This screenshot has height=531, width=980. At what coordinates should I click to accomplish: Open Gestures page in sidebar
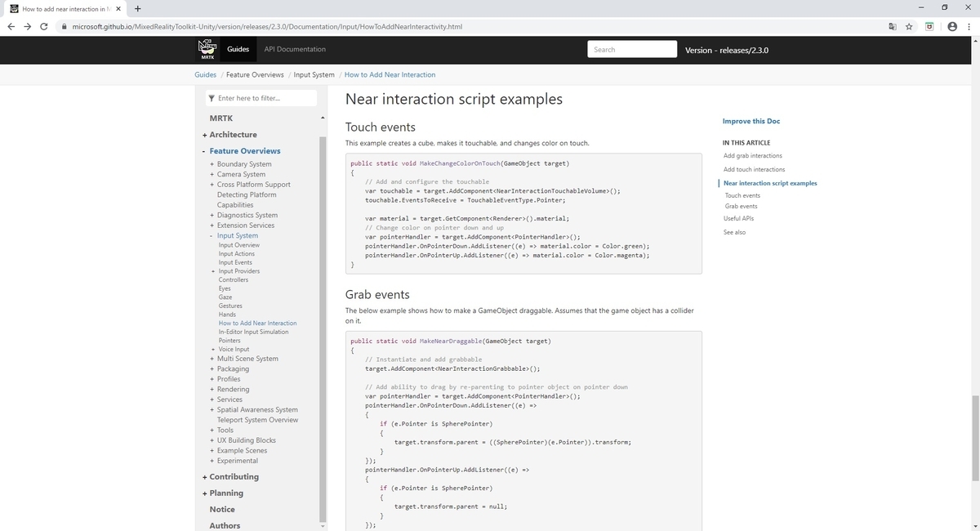coord(230,306)
